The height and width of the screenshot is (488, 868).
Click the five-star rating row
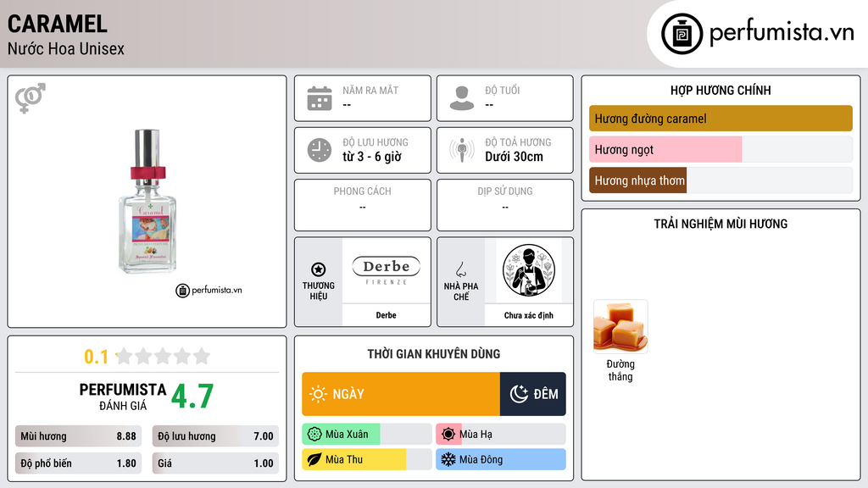(x=163, y=356)
